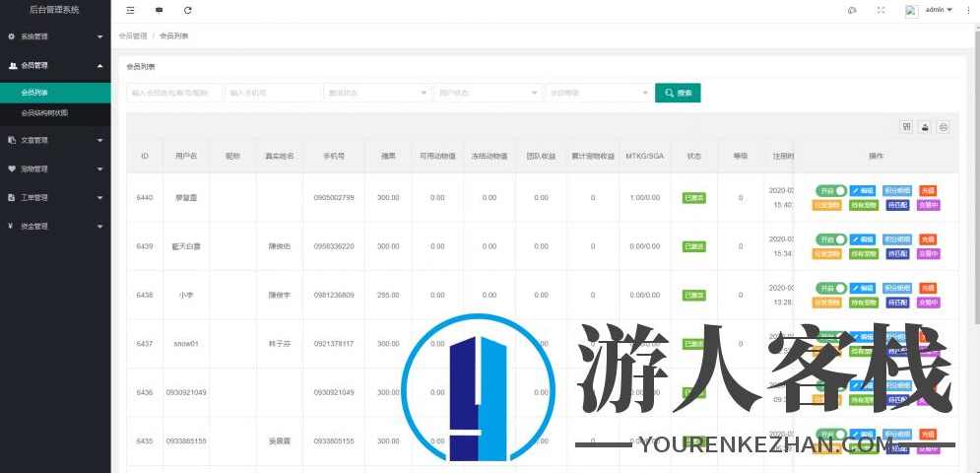This screenshot has height=473, width=980.
Task: Click the 后台管理系统 title in the sidebar
Action: pyautogui.click(x=55, y=10)
